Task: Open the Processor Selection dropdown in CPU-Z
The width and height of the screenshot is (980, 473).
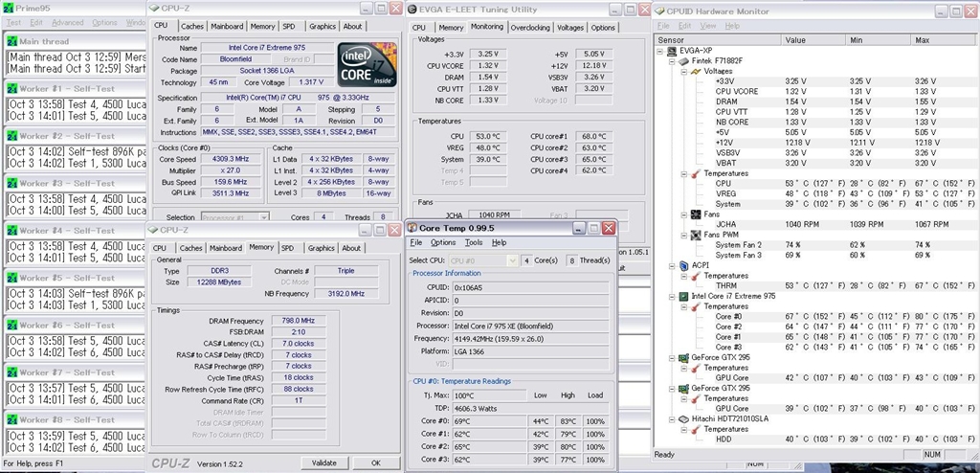Action: pos(237,218)
